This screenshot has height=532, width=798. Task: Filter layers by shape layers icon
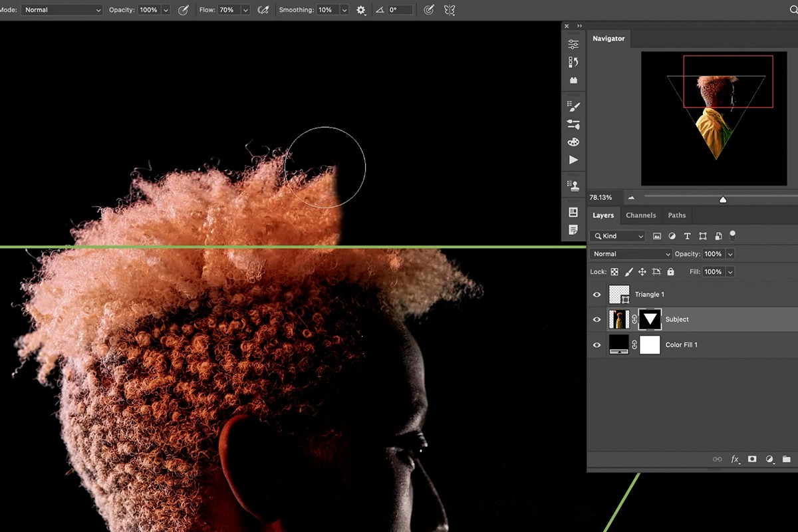tap(703, 236)
